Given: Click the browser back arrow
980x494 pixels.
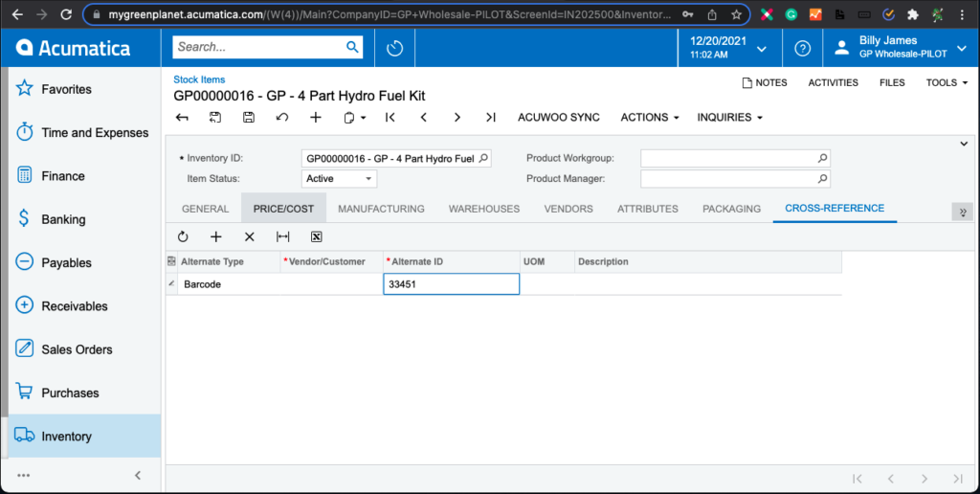Looking at the screenshot, I should click(x=17, y=13).
